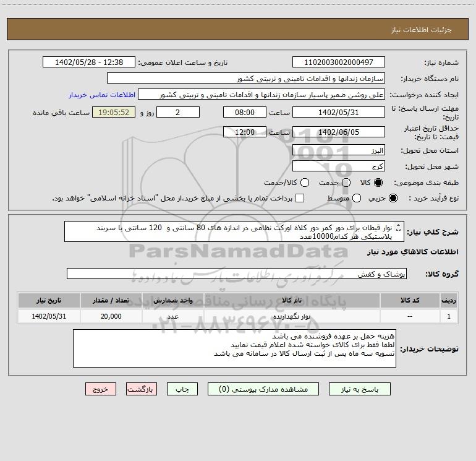Viewport: 476px width, 461px height.
Task: Select the متوسط purchase type radio
Action: [357, 198]
